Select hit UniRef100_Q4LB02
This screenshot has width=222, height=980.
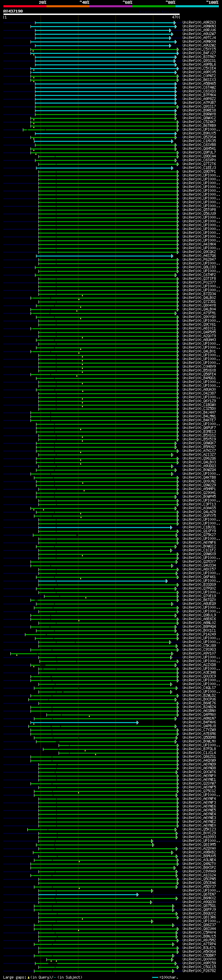pyautogui.click(x=199, y=298)
